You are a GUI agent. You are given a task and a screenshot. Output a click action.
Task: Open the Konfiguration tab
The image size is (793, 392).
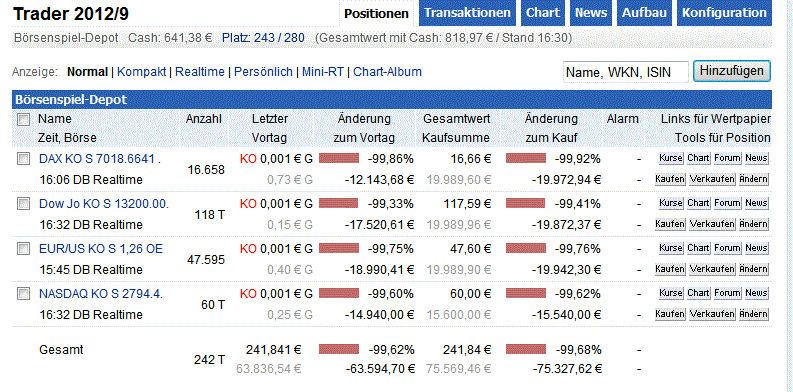724,13
